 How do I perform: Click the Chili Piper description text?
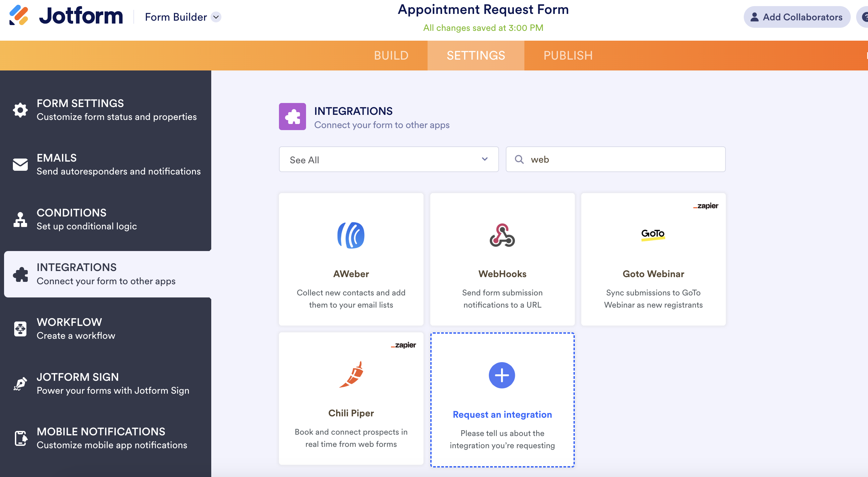(x=351, y=438)
